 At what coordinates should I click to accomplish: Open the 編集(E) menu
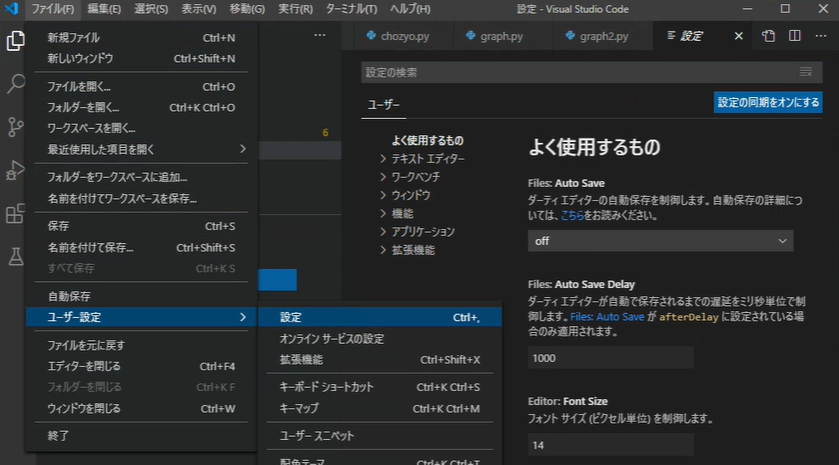tap(104, 9)
